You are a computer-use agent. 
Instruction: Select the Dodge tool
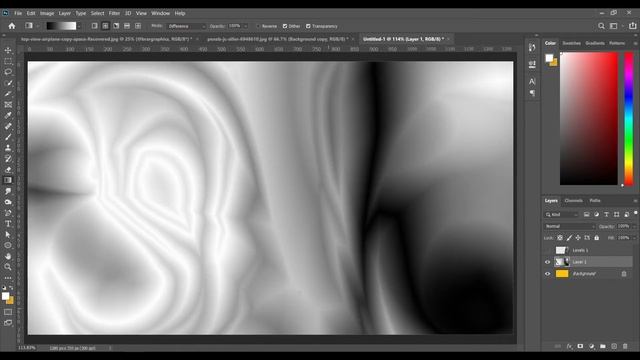click(8, 202)
